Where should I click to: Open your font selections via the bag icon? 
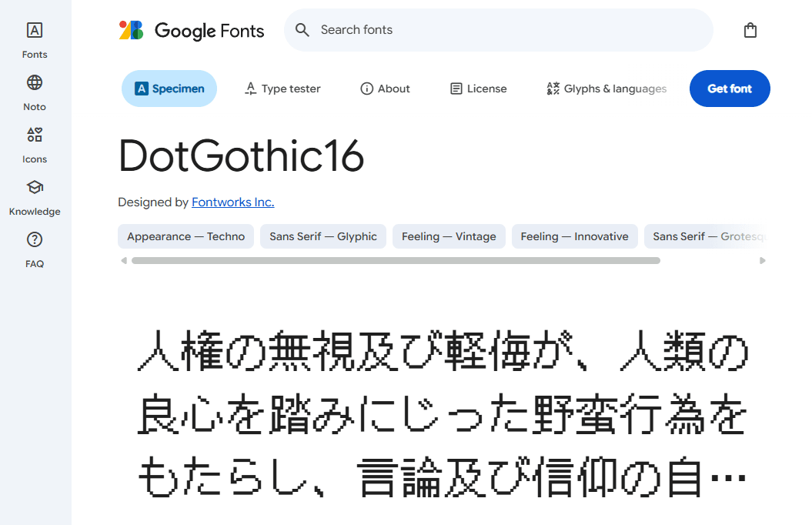pos(750,30)
